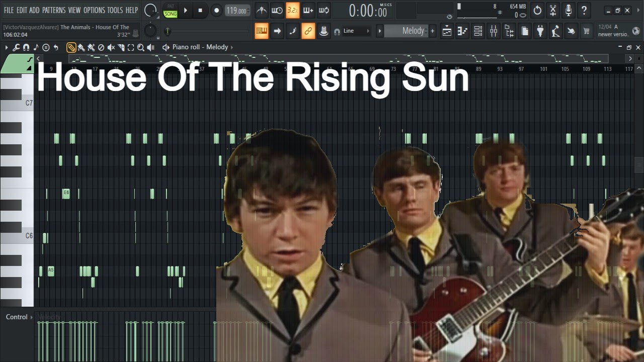Open the Browser panel

[x=509, y=31]
